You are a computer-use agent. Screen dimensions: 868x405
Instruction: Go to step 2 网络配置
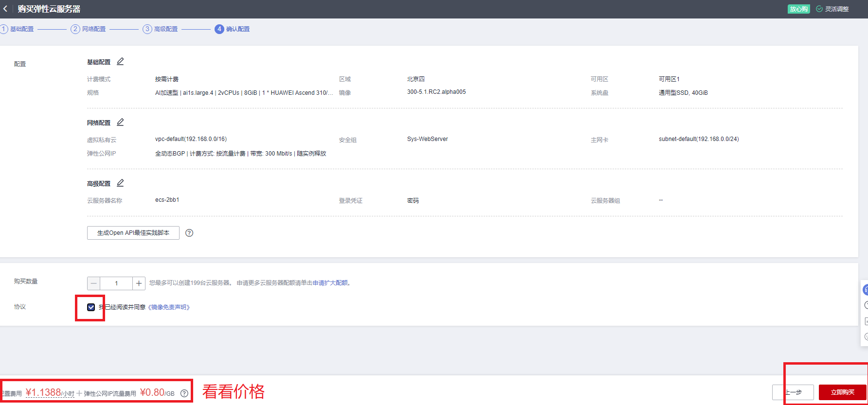pos(89,29)
